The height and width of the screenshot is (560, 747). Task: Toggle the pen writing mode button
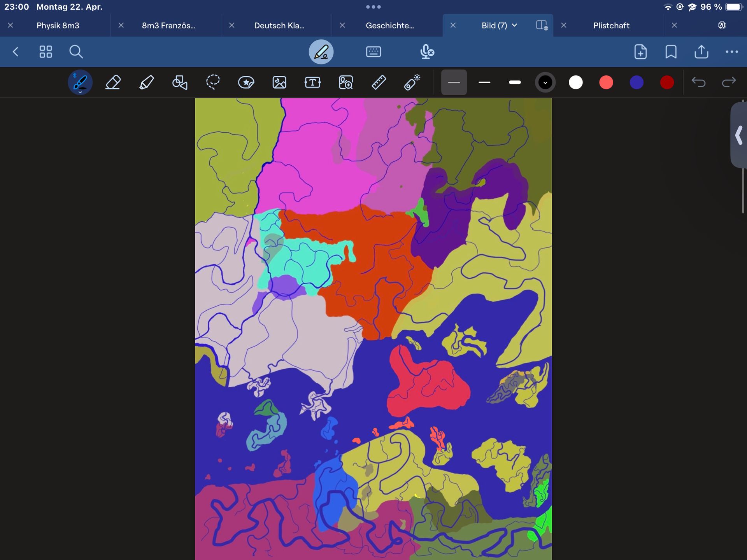(x=321, y=52)
